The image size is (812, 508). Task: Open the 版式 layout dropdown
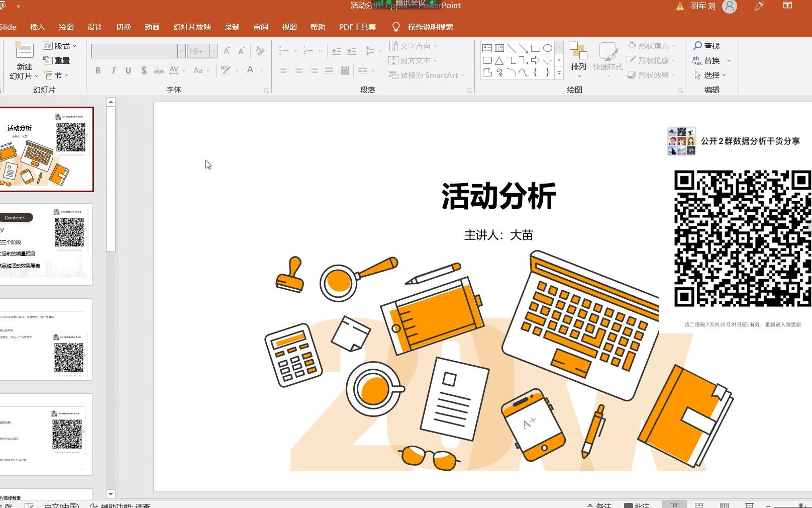[60, 46]
